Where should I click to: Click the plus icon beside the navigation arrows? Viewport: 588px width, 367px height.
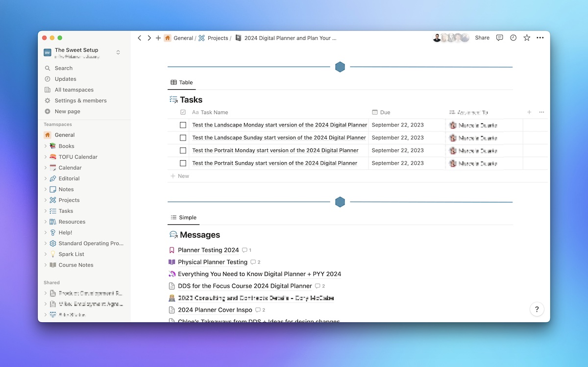click(158, 38)
